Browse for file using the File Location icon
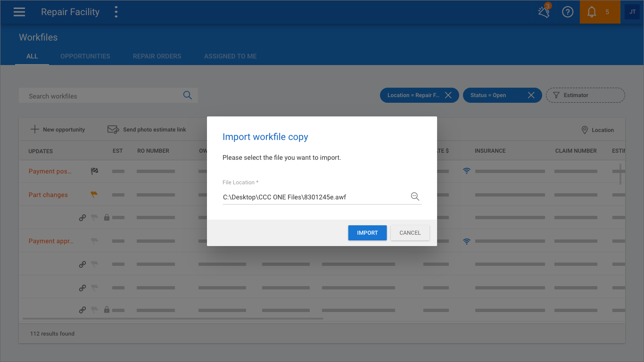 coord(415,197)
